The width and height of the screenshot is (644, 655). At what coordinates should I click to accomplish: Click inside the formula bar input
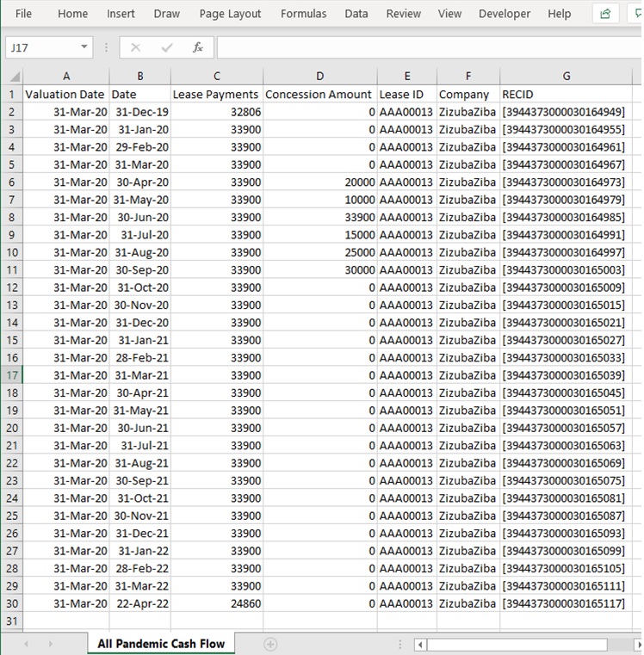[426, 47]
